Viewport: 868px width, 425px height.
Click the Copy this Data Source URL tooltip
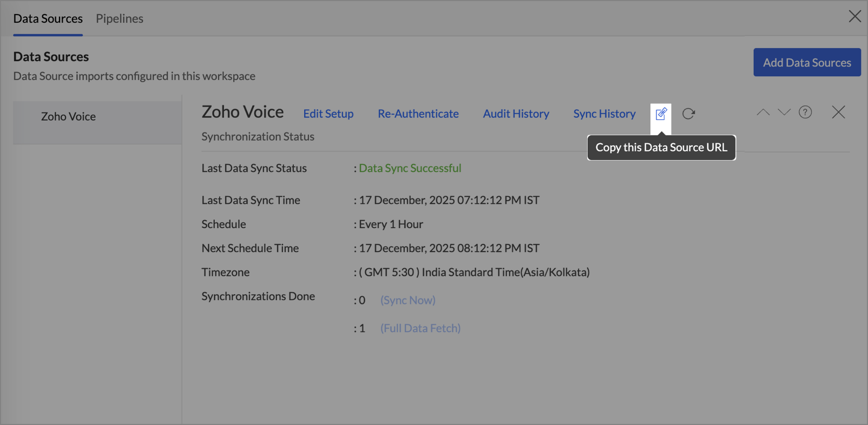click(x=661, y=148)
